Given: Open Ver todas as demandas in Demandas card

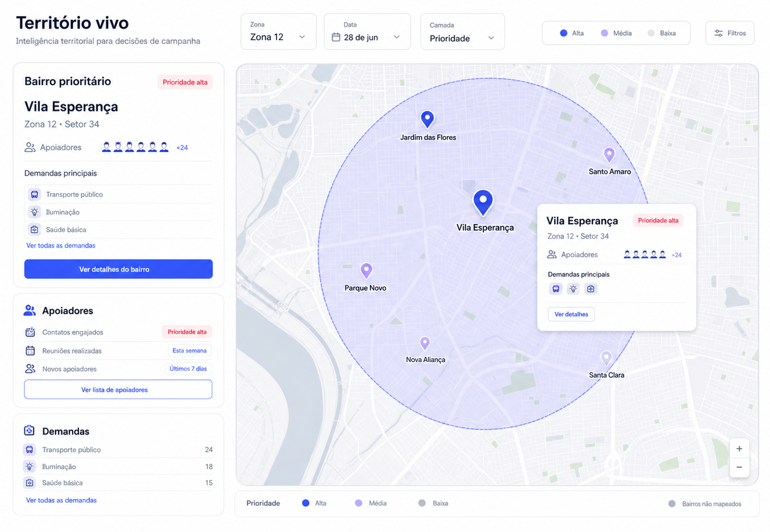Looking at the screenshot, I should pyautogui.click(x=61, y=500).
